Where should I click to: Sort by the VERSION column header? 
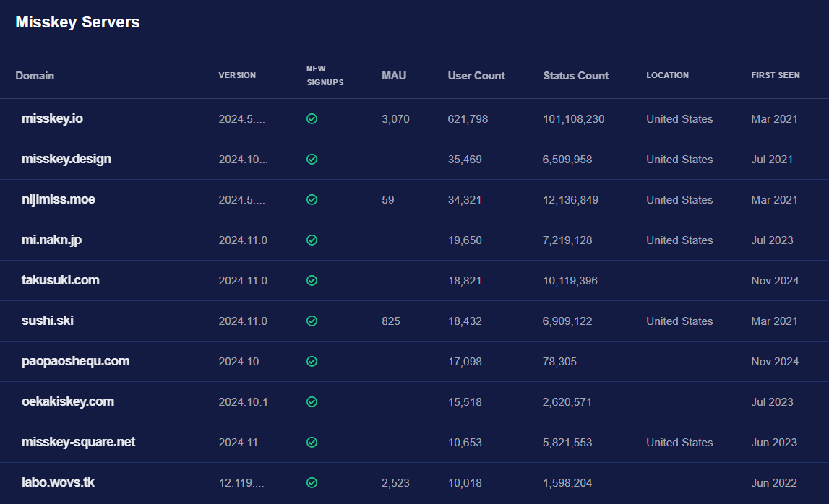[237, 75]
